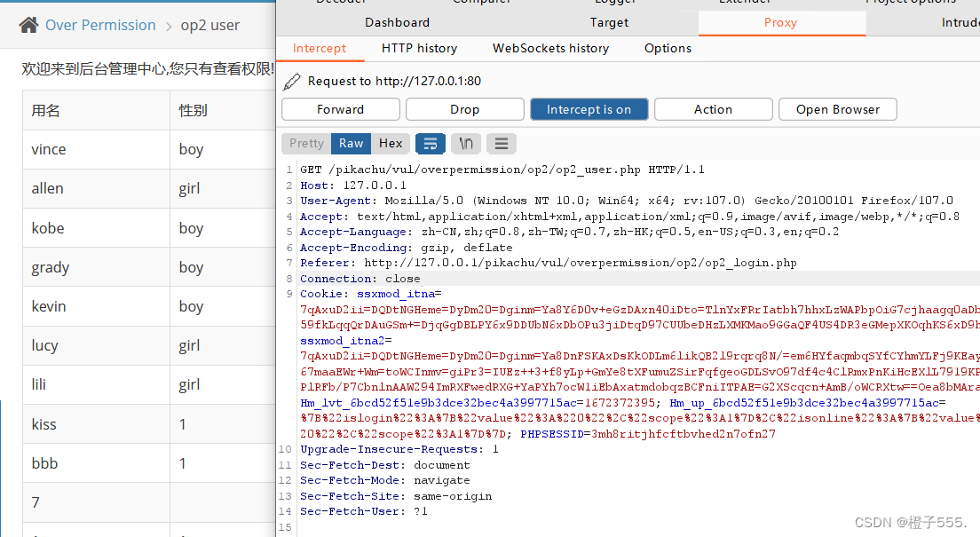Image resolution: width=980 pixels, height=537 pixels.
Task: Toggle word wrap icon in editor toolbar
Action: (430, 144)
